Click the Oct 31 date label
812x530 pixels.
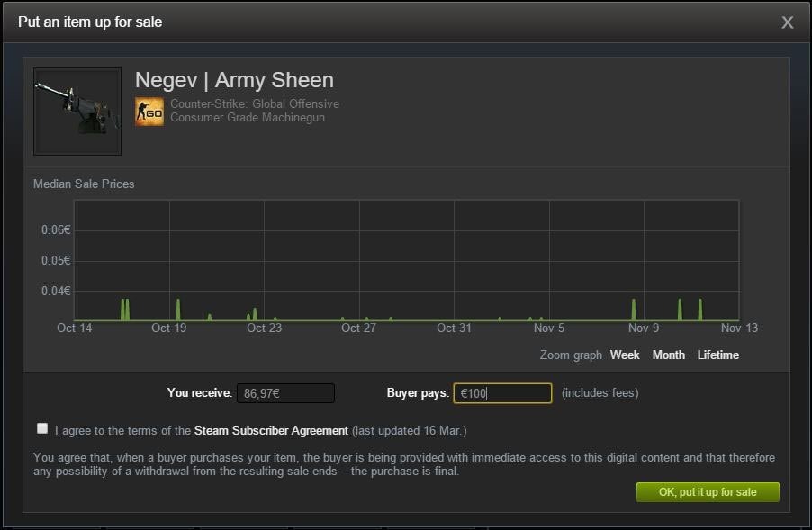[x=454, y=328]
